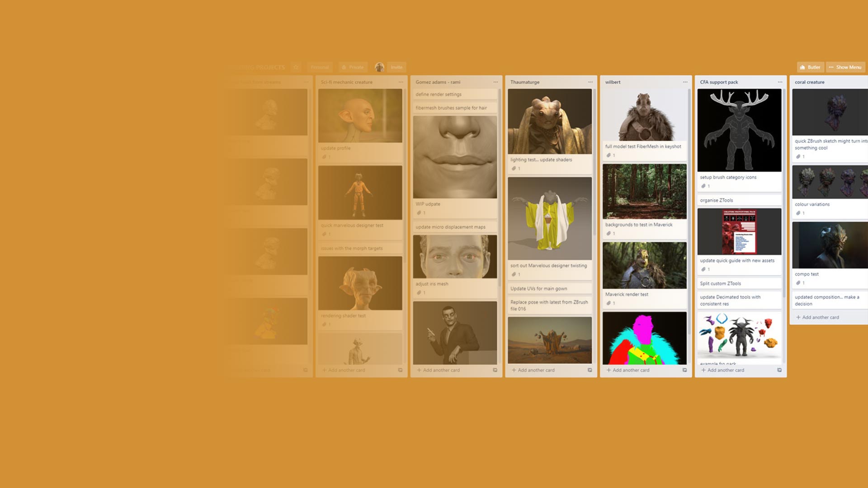This screenshot has height=488, width=868.
Task: Add another card to Sci-fi mechanic creature list
Action: click(343, 370)
